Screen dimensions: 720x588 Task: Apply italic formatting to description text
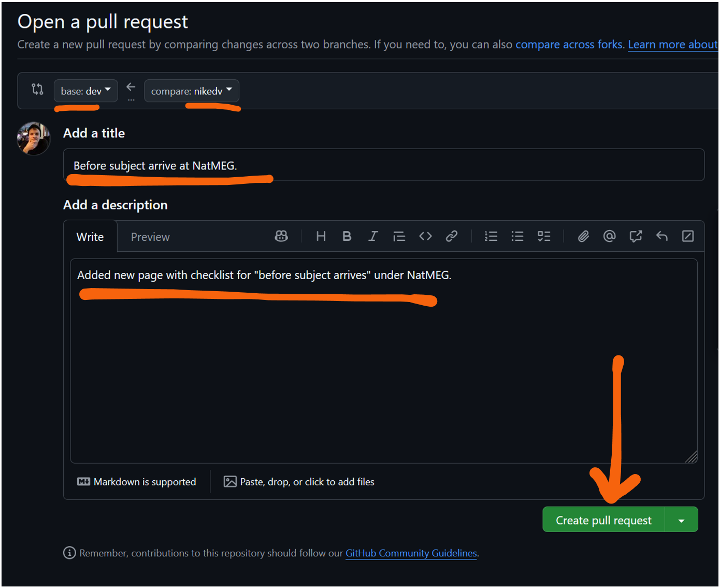(x=372, y=236)
